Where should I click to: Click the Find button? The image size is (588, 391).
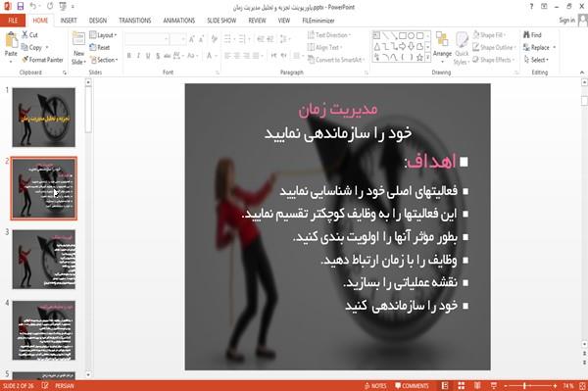(x=532, y=35)
